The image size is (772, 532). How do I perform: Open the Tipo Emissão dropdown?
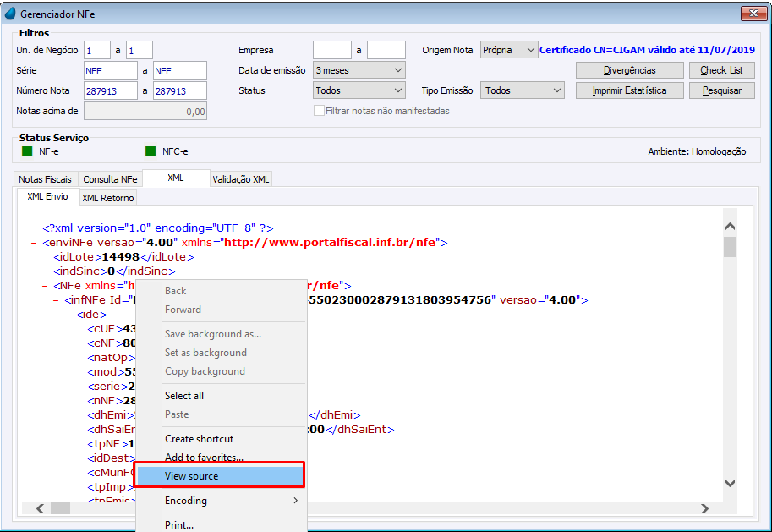click(522, 90)
